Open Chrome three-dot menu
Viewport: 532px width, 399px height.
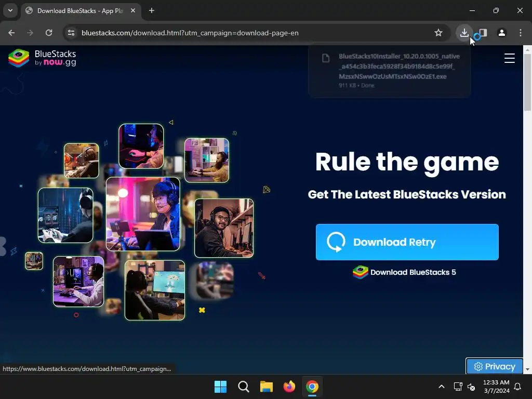521,33
